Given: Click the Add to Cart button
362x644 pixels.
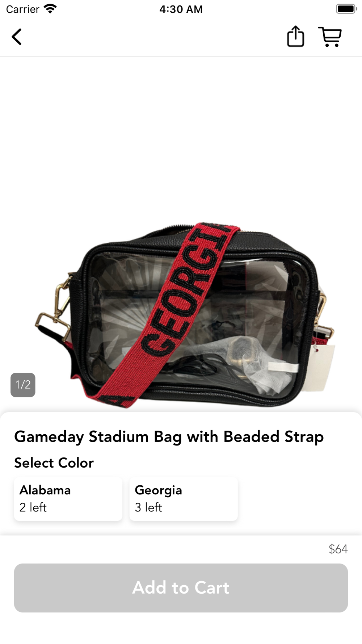Looking at the screenshot, I should pos(181,587).
